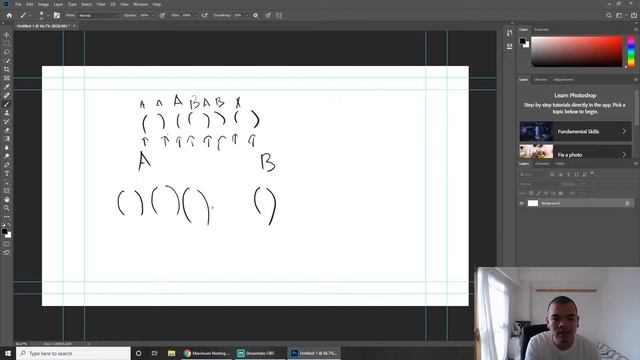Open the Edit menu

tap(30, 4)
